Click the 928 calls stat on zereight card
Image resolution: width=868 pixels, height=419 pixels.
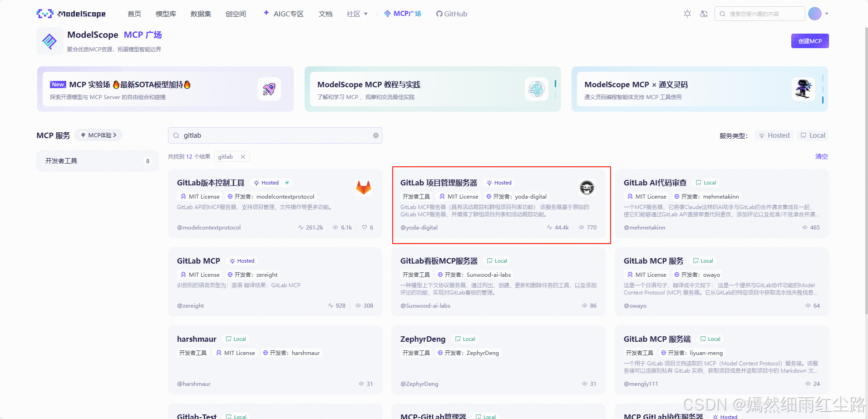click(x=337, y=306)
